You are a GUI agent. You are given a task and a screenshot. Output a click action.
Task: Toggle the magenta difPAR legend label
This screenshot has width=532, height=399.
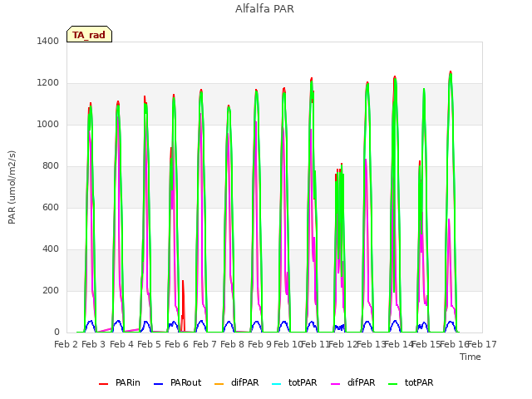coord(361,382)
